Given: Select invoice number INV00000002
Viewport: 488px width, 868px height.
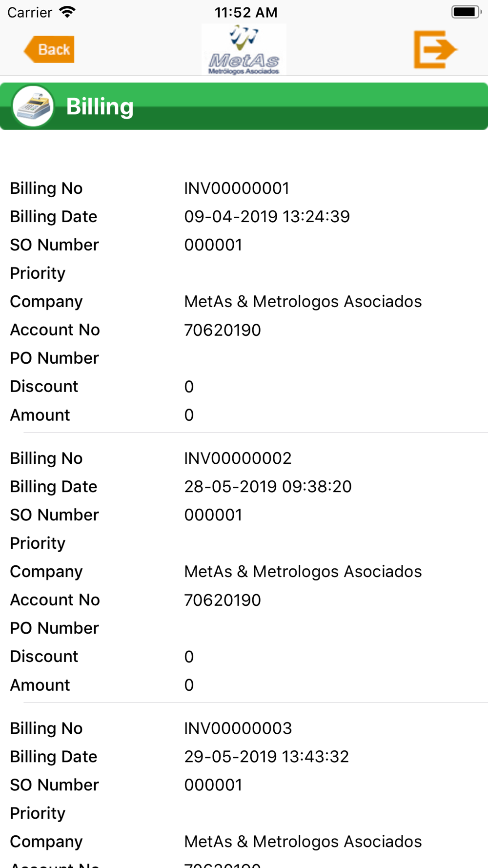Looking at the screenshot, I should (x=238, y=458).
